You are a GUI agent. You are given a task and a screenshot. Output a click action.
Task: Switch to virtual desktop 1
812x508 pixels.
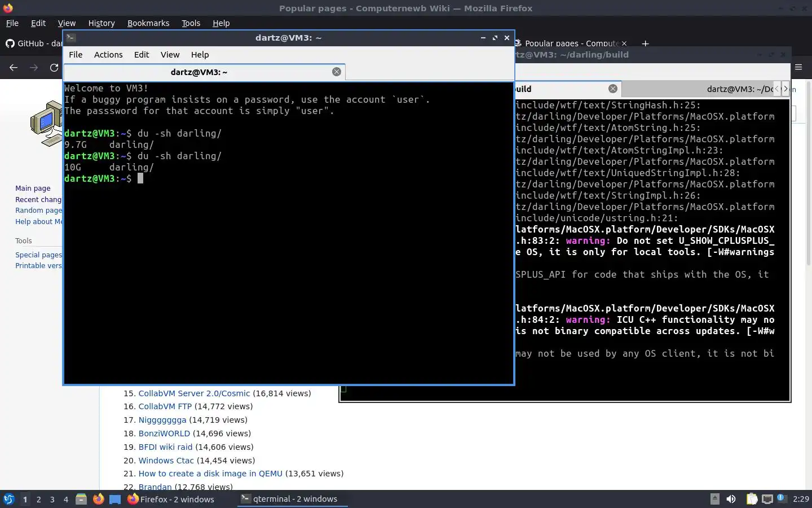tap(25, 500)
